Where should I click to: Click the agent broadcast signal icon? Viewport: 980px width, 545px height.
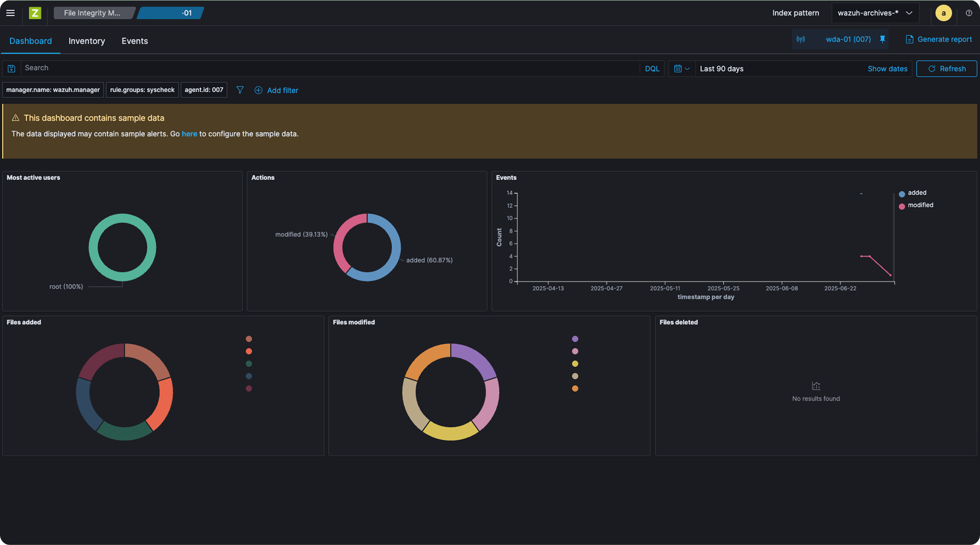click(x=801, y=39)
